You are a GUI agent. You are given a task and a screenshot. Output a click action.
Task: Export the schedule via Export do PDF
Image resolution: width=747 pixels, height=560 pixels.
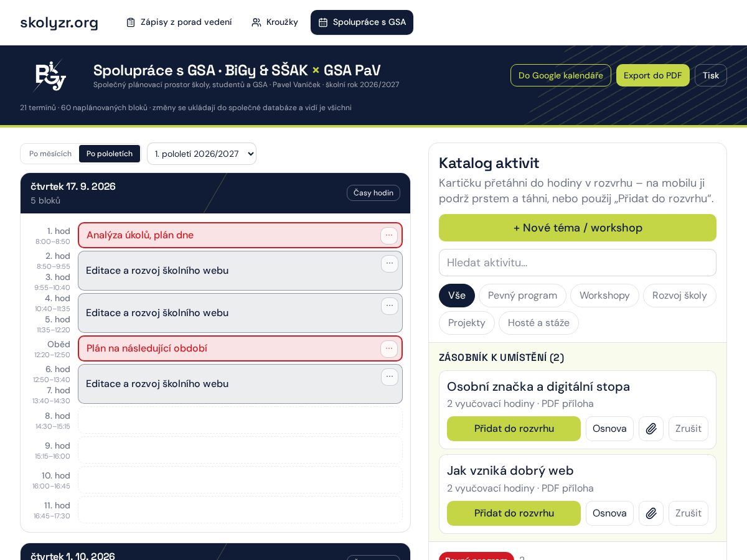[x=653, y=75]
